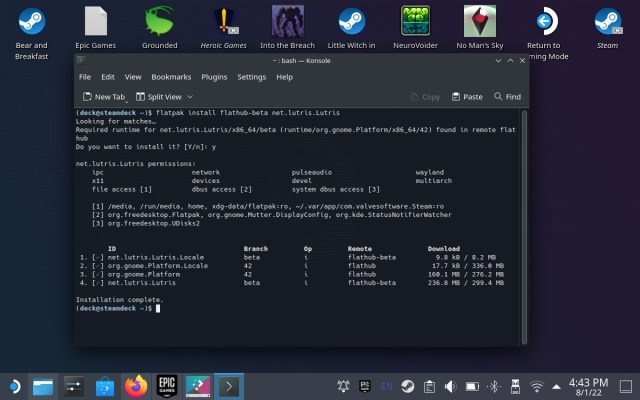Open Epic Games icon in taskbar
Viewport: 640px width, 400px height.
click(167, 386)
